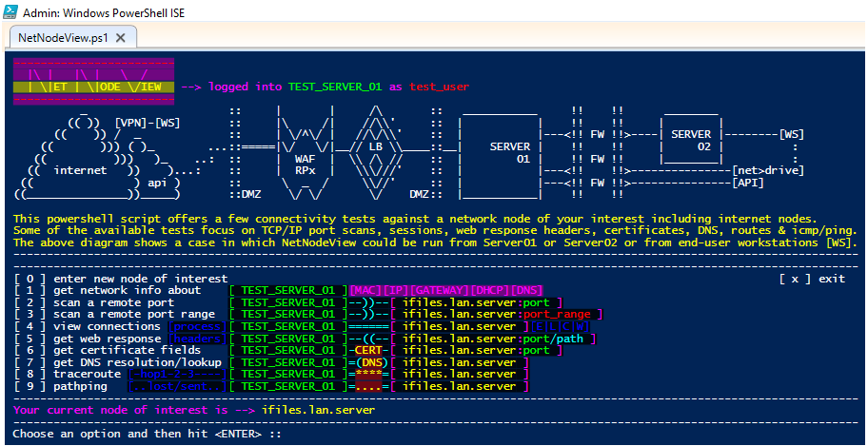Click the hop1-2-3 traceroute label
Viewport: 868px width, 446px height.
click(177, 374)
